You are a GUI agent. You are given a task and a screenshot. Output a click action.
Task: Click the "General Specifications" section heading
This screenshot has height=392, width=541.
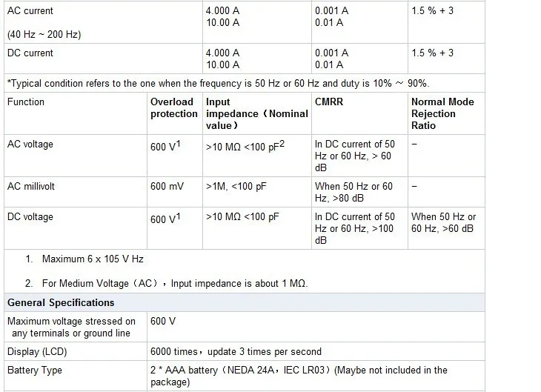61,302
